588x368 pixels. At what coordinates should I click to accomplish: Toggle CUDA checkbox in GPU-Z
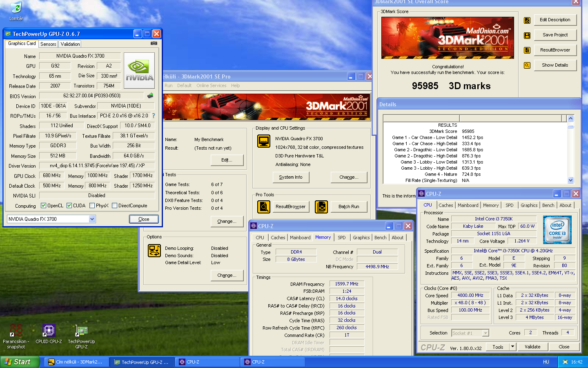(x=69, y=206)
